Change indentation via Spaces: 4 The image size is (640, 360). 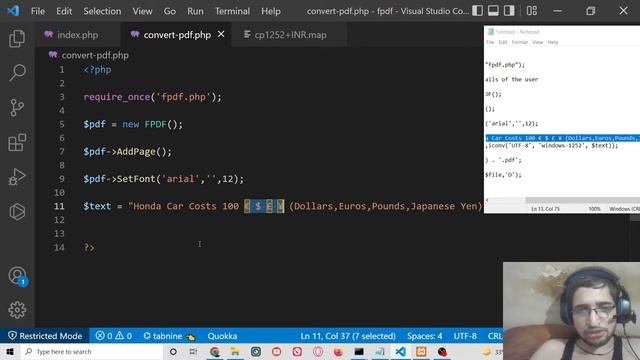pos(424,336)
